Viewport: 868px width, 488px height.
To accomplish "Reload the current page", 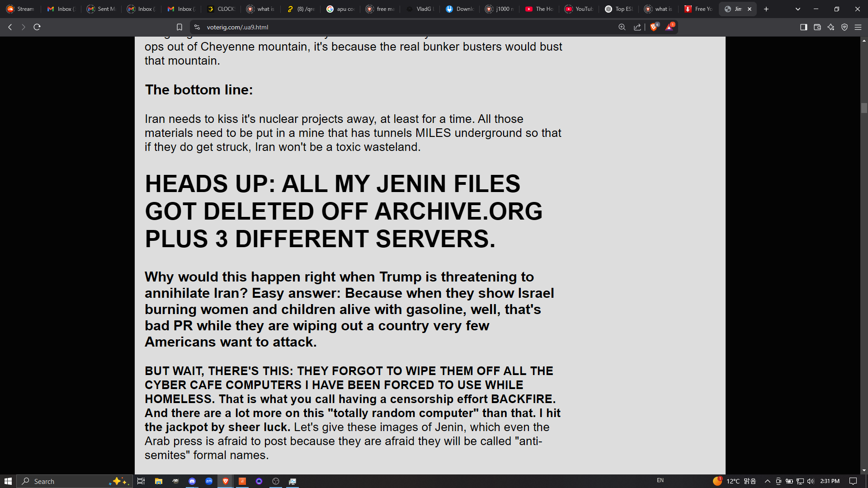I will pyautogui.click(x=37, y=27).
